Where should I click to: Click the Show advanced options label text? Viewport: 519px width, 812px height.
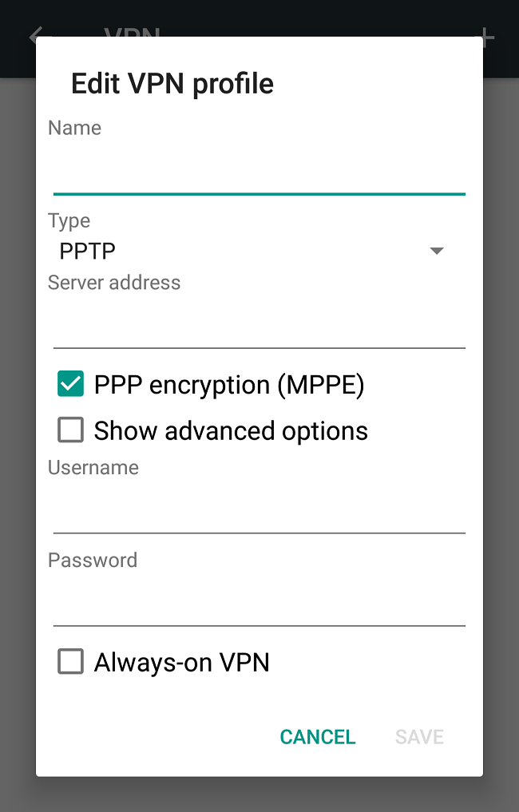[x=231, y=430]
